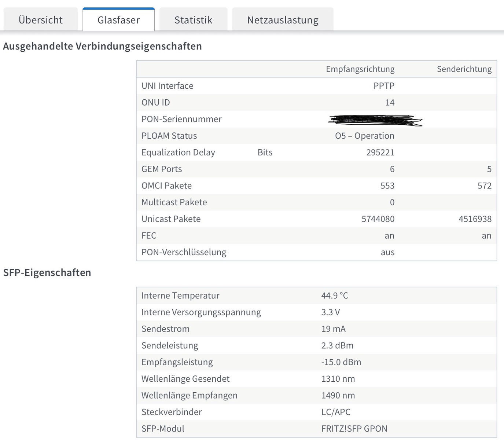
Task: Select the Interne Versorgungsspannung label
Action: tap(201, 312)
